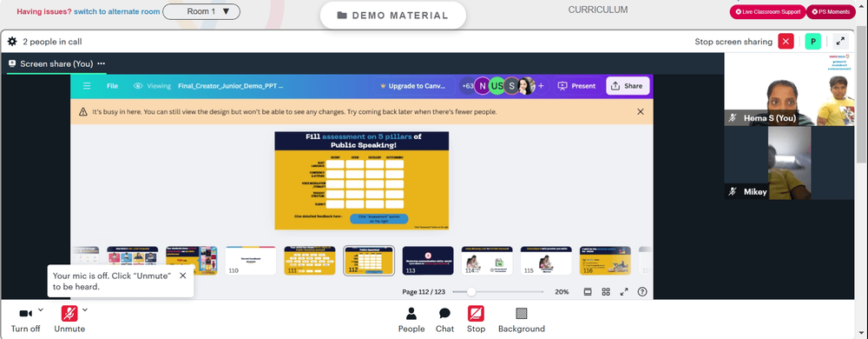Click the warning triangle icon in banner
The image size is (868, 339).
click(x=83, y=112)
